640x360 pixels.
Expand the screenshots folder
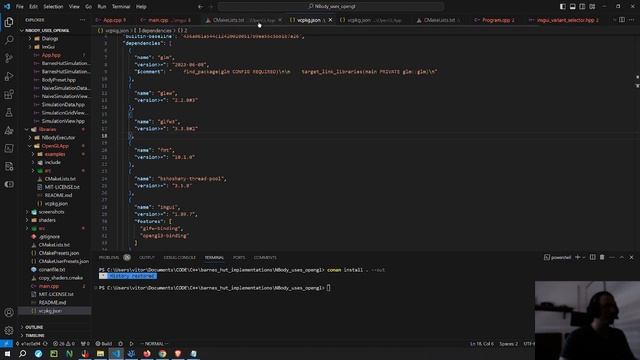click(x=51, y=212)
